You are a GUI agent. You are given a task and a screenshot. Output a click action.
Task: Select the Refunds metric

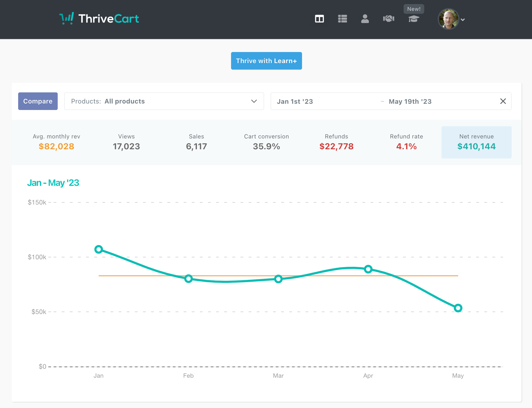(x=336, y=142)
